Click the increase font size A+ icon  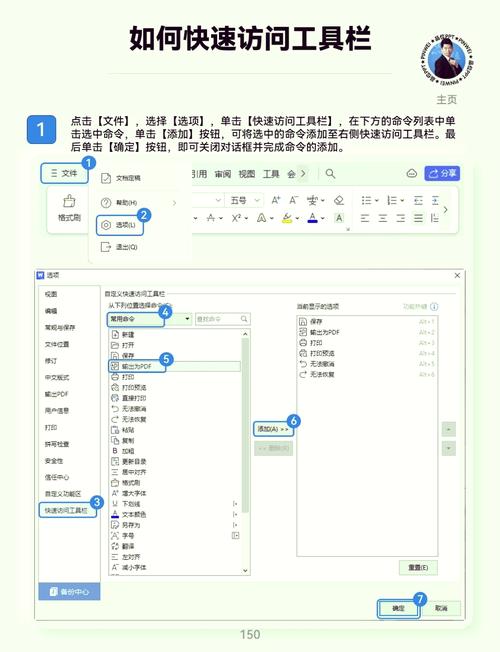(x=276, y=200)
